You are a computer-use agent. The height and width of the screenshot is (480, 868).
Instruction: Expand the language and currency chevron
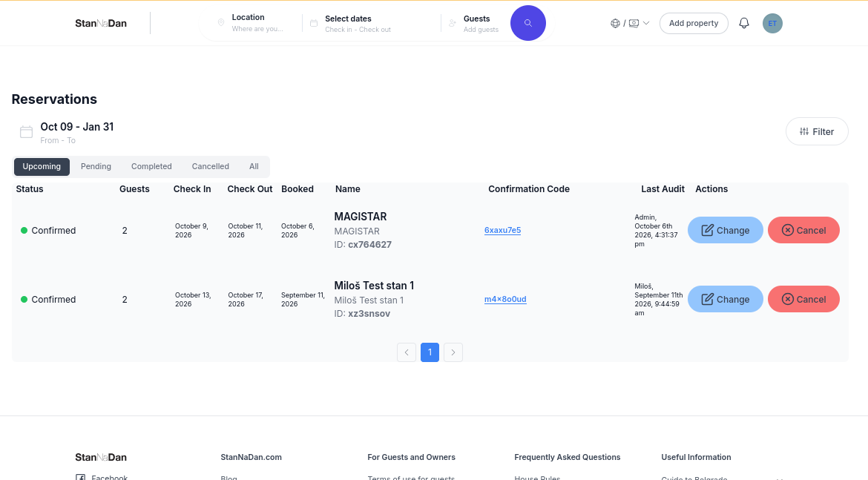point(646,23)
